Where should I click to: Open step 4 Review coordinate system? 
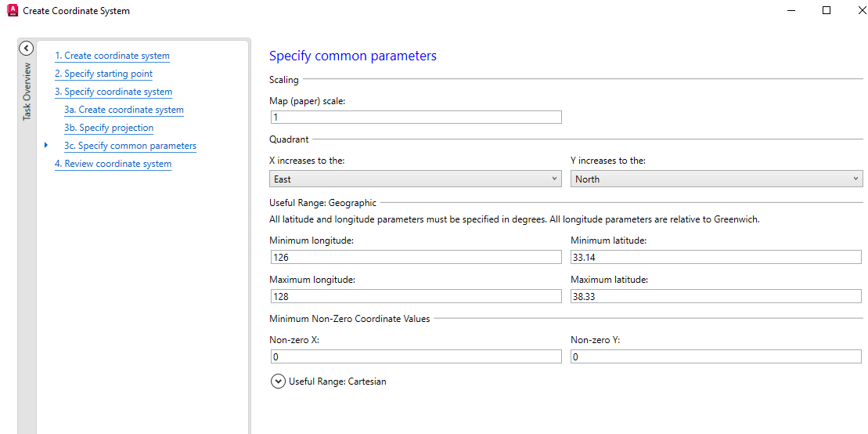(x=113, y=164)
